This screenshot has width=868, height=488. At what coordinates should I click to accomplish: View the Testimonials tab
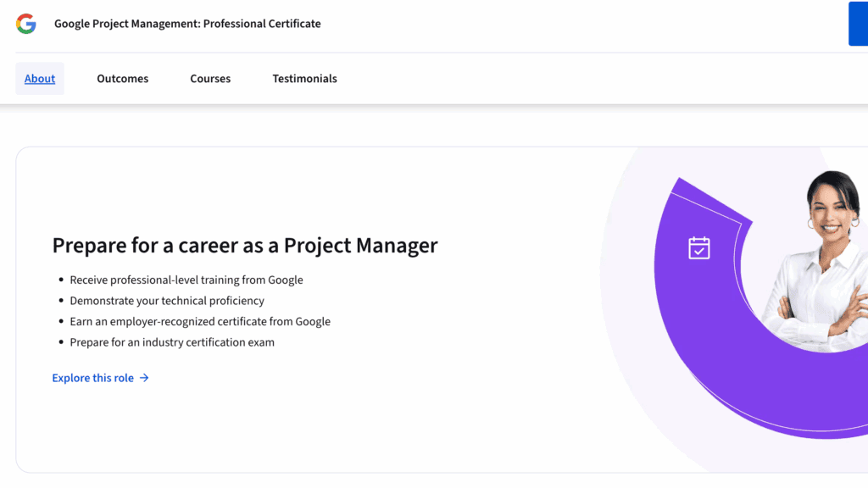point(304,79)
